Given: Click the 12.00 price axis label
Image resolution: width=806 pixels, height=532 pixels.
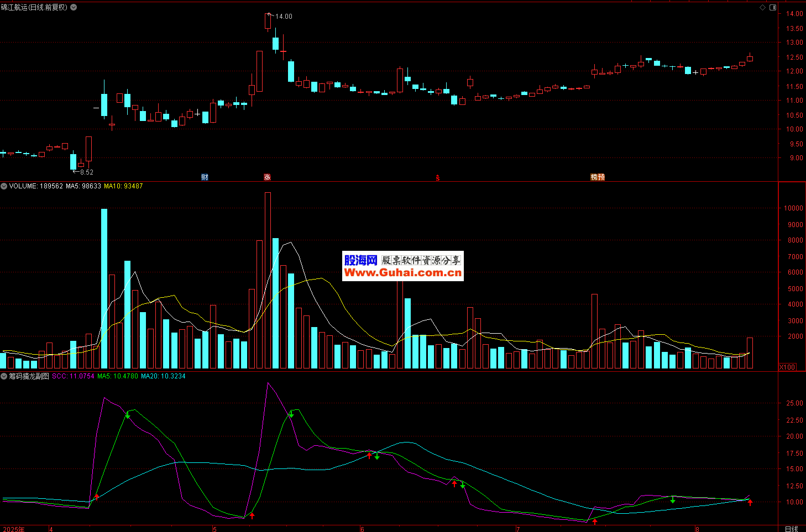Looking at the screenshot, I should pos(794,71).
